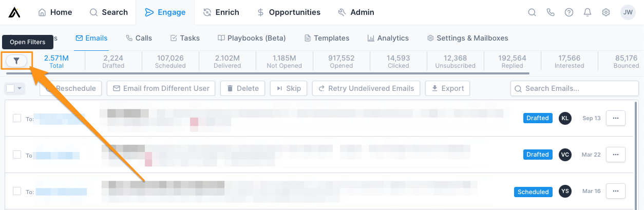The image size is (644, 210).
Task: Open more options for Sep 13 email
Action: click(x=616, y=118)
